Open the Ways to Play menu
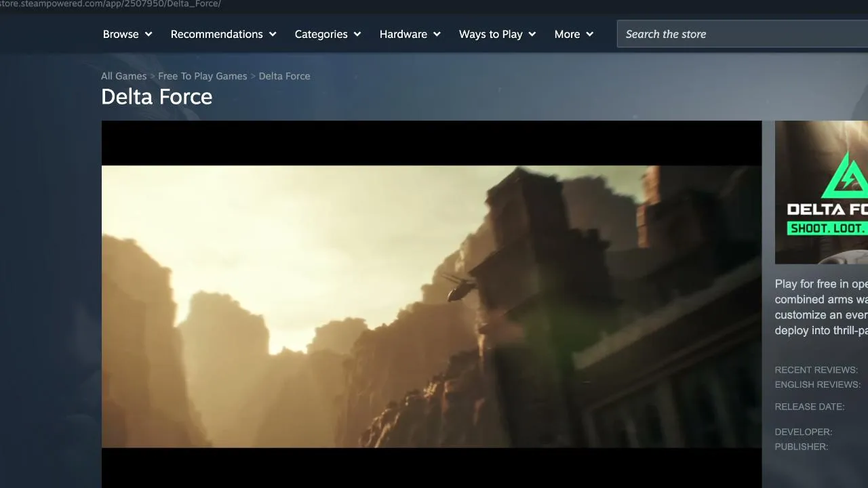 click(x=497, y=34)
